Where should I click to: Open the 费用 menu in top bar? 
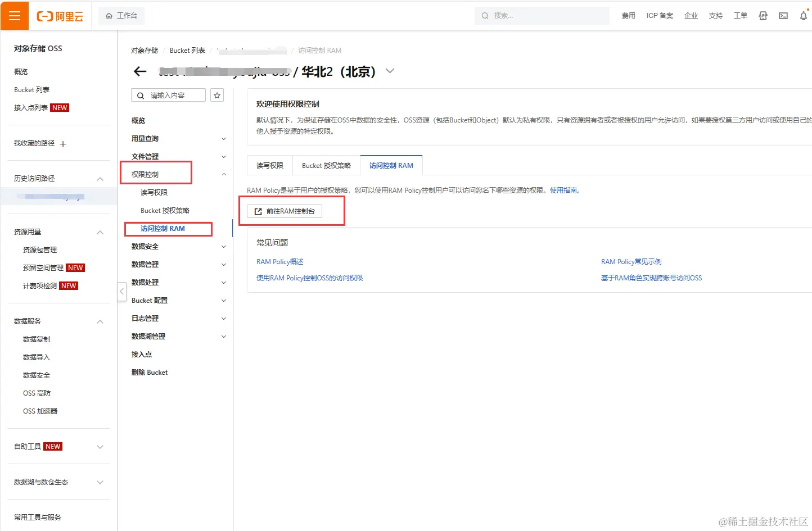(x=628, y=16)
